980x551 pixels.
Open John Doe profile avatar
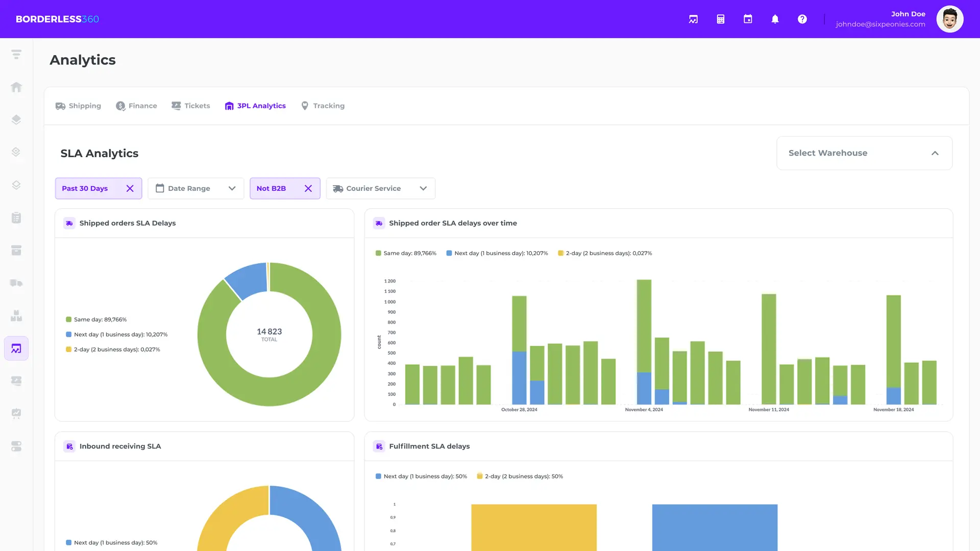point(949,19)
